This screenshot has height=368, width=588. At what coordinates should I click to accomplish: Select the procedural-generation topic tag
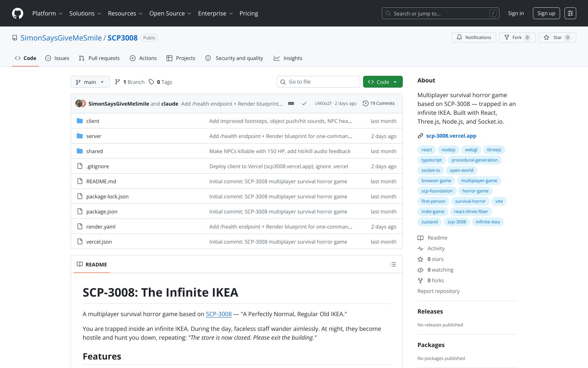click(475, 160)
